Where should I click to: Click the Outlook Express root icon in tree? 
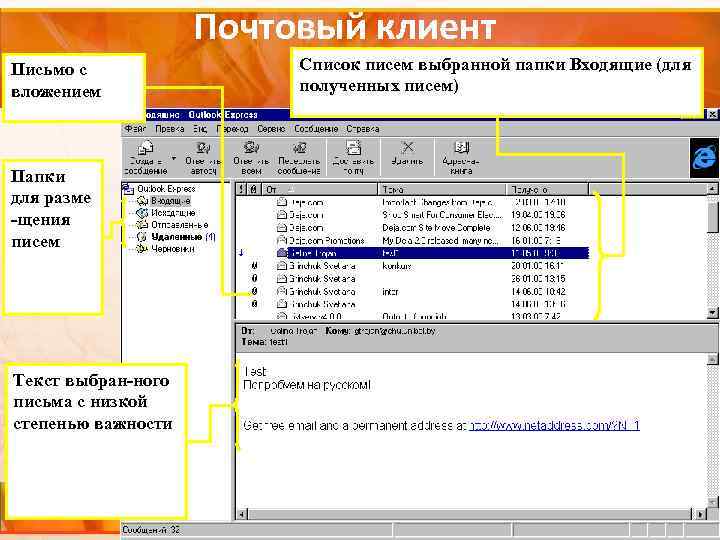click(x=128, y=188)
